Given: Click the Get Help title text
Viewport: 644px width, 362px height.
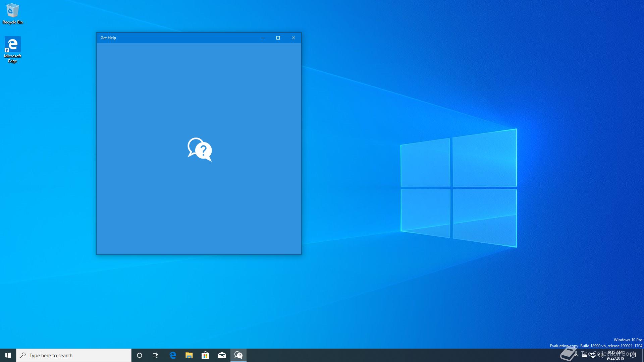Looking at the screenshot, I should (x=108, y=38).
